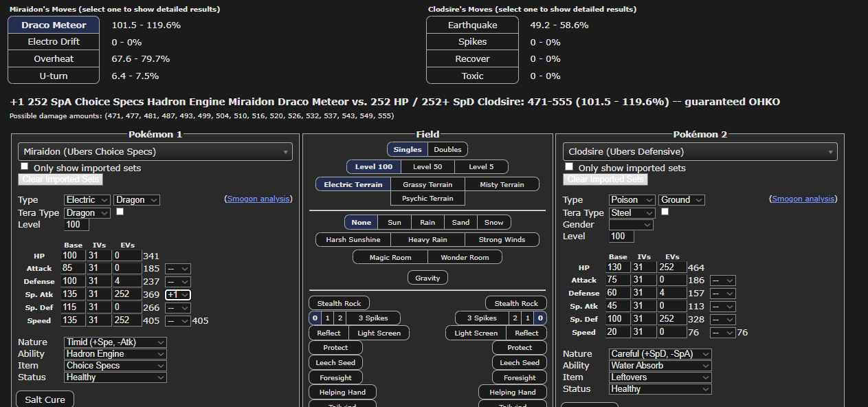Open Clodsire's Careful nature dropdown
The height and width of the screenshot is (407, 868).
point(660,354)
